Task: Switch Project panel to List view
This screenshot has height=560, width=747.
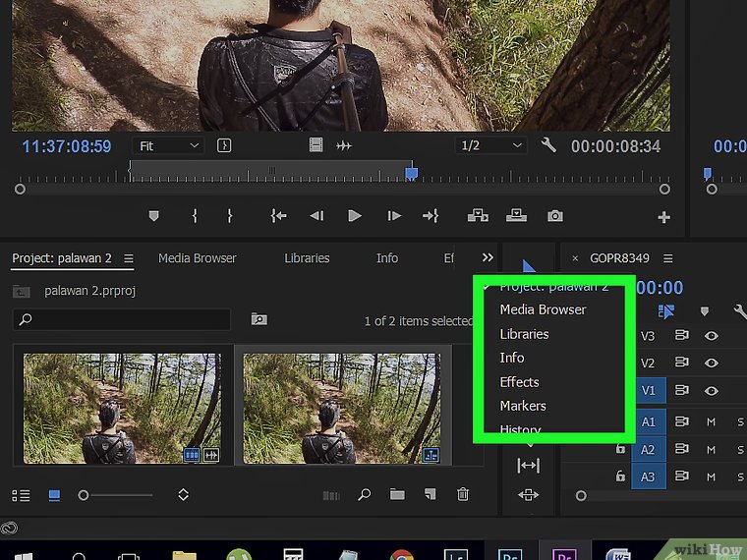Action: (x=21, y=495)
